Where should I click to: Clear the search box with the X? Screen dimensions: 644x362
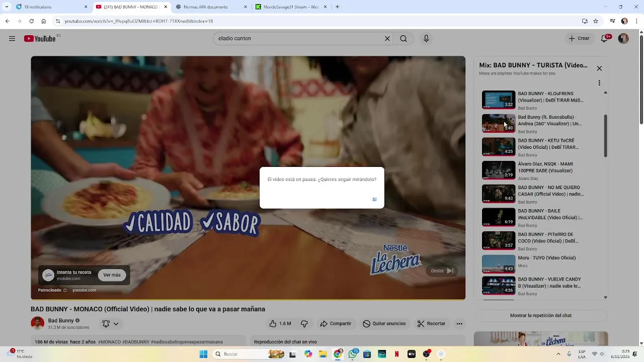click(x=387, y=39)
